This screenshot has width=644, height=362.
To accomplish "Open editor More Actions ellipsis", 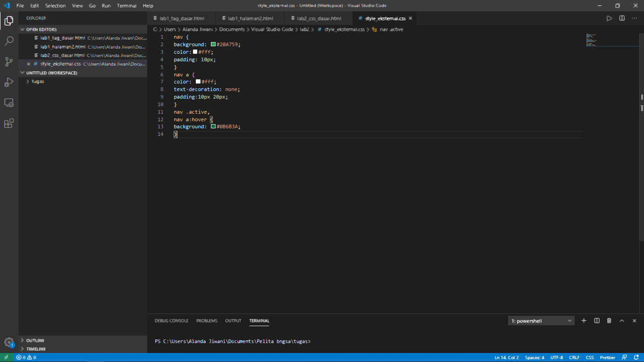I will (x=634, y=18).
